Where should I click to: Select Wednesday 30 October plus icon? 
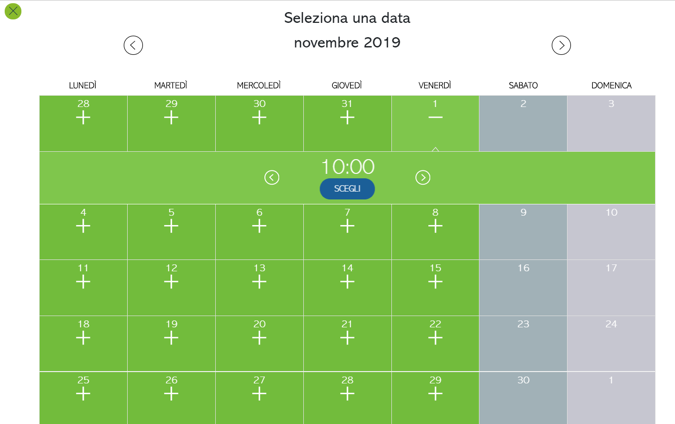[x=259, y=118]
